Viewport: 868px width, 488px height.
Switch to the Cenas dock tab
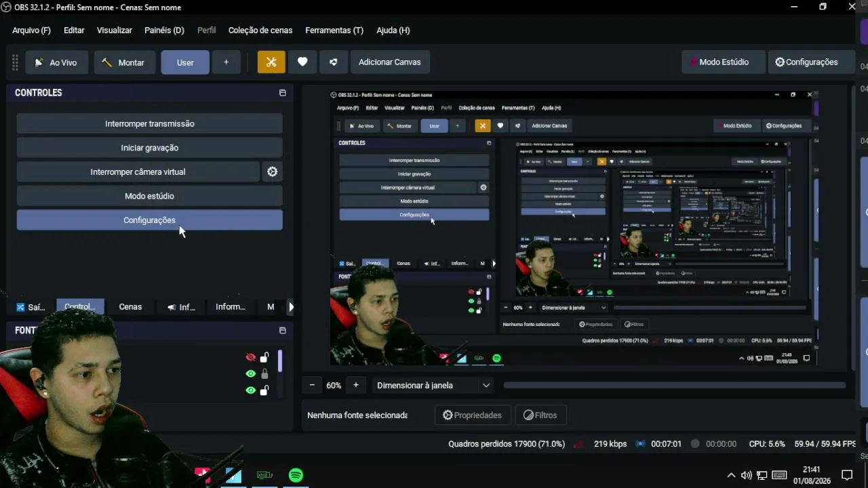(130, 307)
